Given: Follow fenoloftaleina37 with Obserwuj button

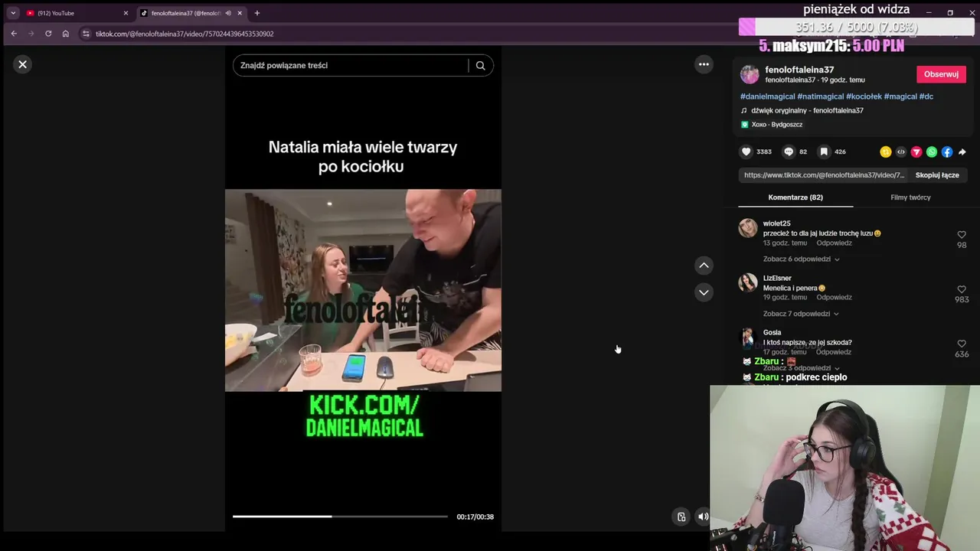Looking at the screenshot, I should pos(941,74).
